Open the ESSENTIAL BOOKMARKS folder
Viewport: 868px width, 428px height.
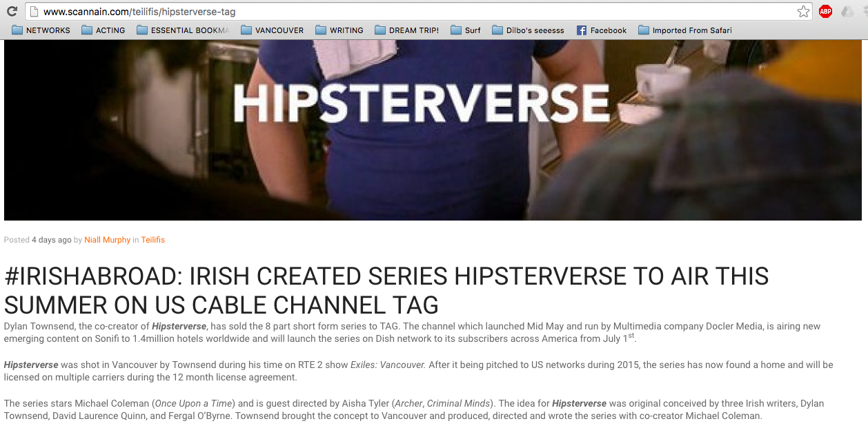183,30
